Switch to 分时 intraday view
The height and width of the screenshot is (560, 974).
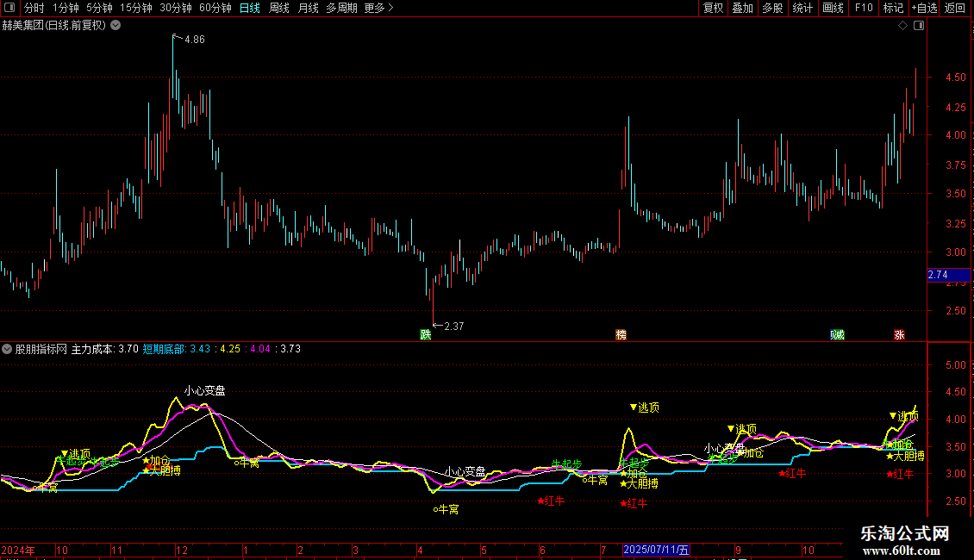(34, 8)
